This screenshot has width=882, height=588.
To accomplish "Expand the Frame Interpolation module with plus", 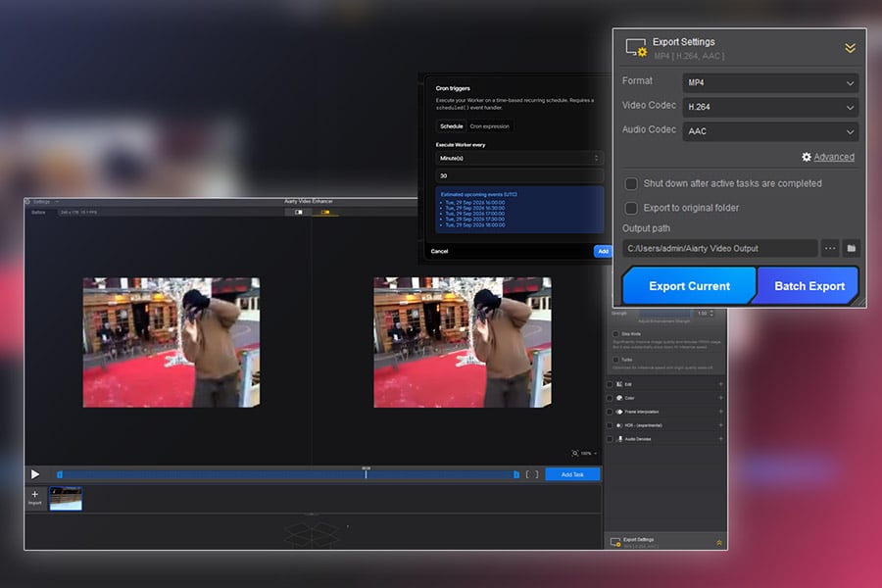I will click(x=720, y=412).
